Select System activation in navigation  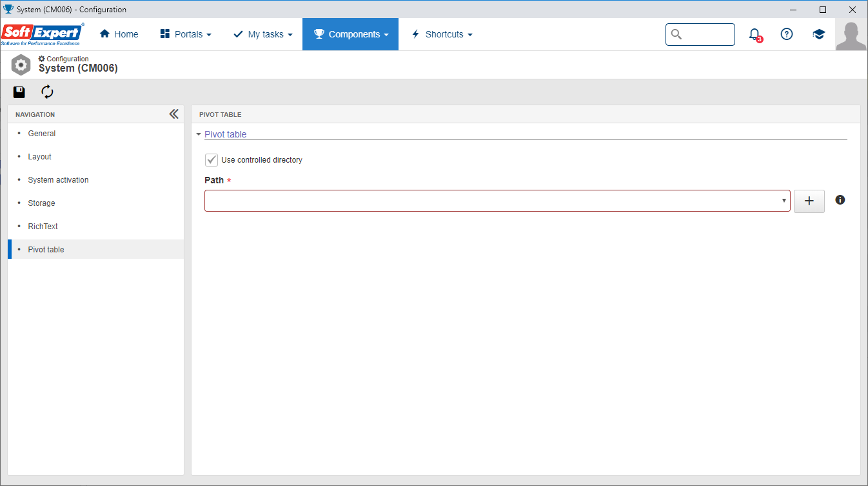click(95, 180)
